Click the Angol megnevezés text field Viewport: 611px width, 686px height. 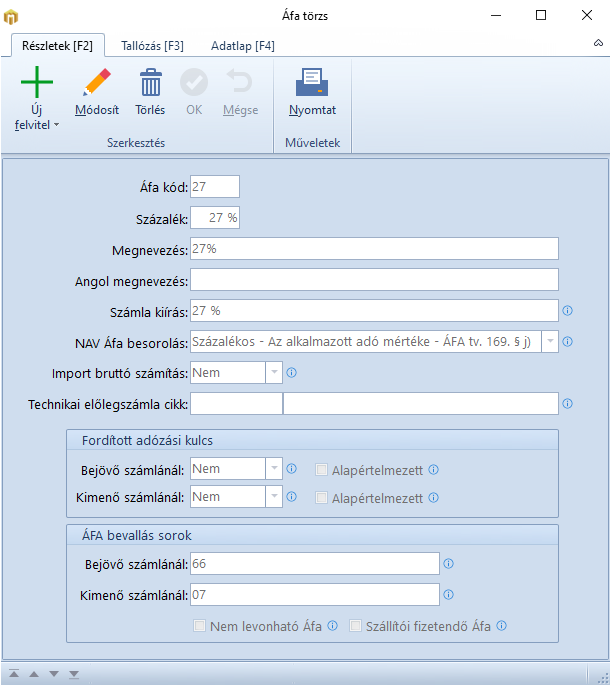(374, 279)
